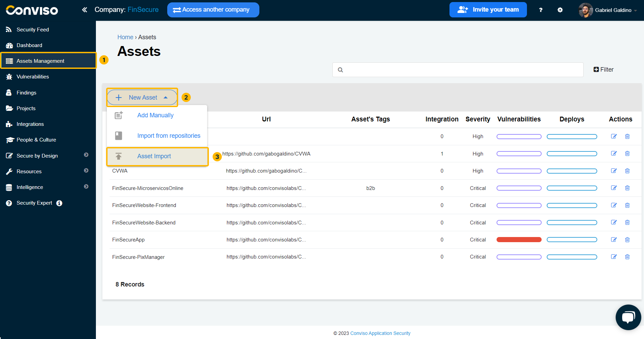Open Security Feed in the sidebar

(x=32, y=30)
